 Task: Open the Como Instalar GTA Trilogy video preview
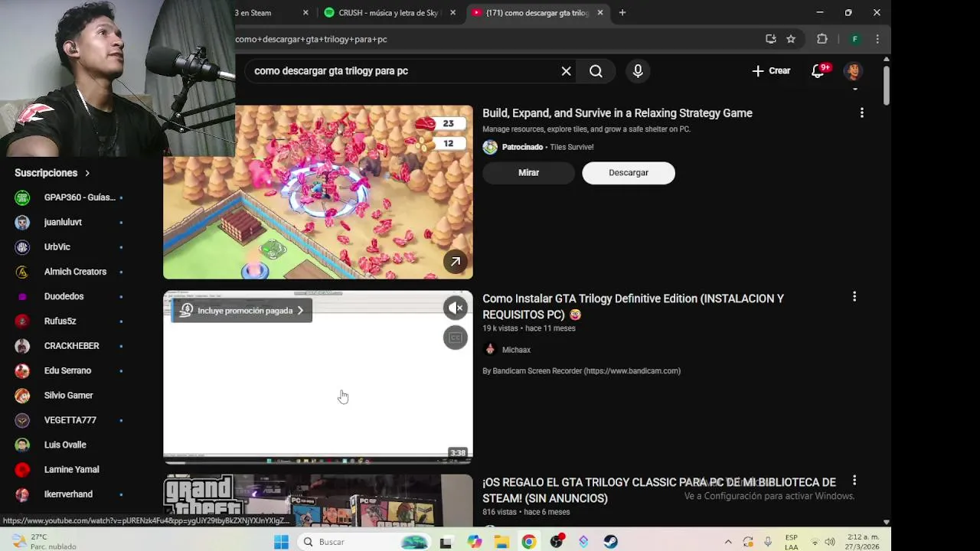(x=318, y=377)
